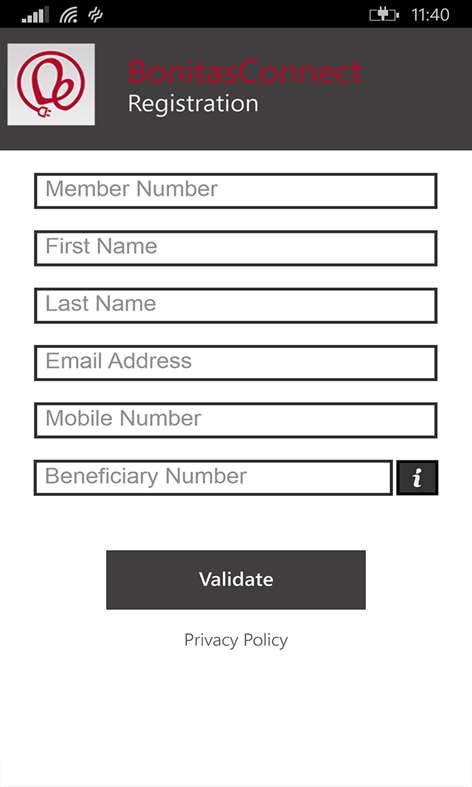Open the beneficiary number info icon

click(417, 477)
